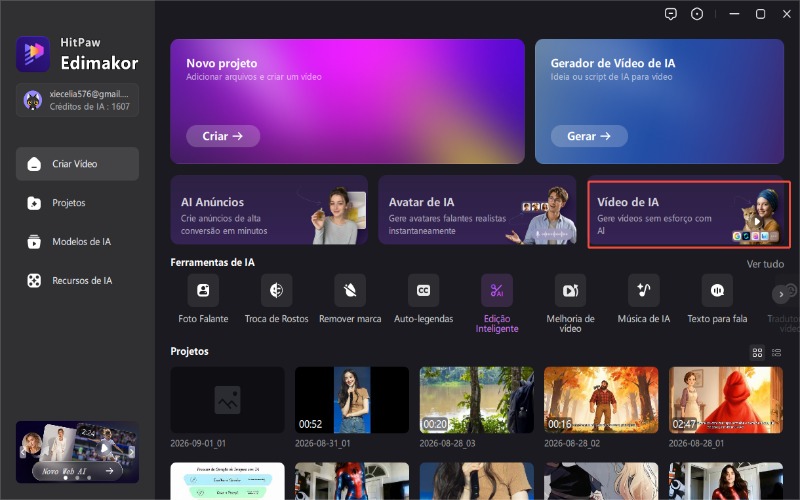This screenshot has width=800, height=500.
Task: Click the user avatar cat icon
Action: coord(33,100)
